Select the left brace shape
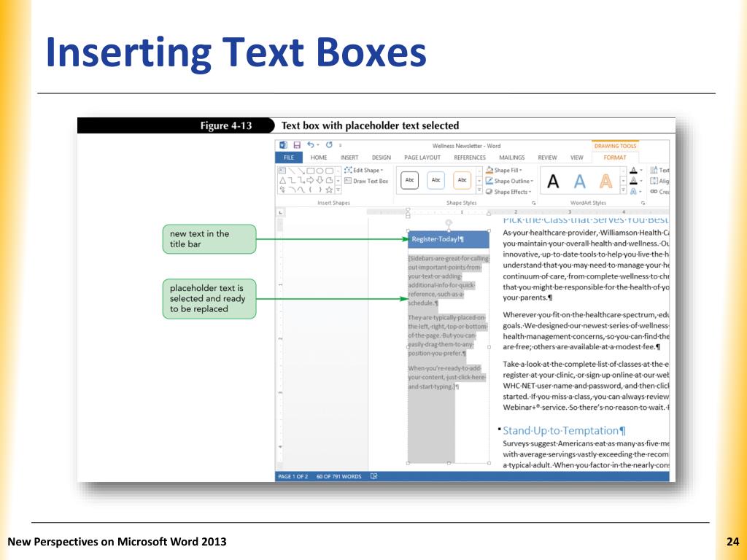The width and height of the screenshot is (747, 560). 310,190
